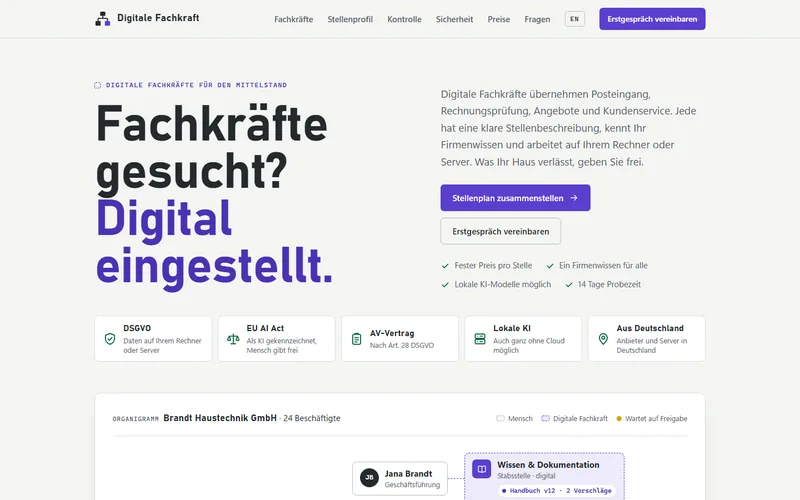This screenshot has width=800, height=500.
Task: Click the arrow in Stellenplan zusammenstellen
Action: pyautogui.click(x=574, y=197)
